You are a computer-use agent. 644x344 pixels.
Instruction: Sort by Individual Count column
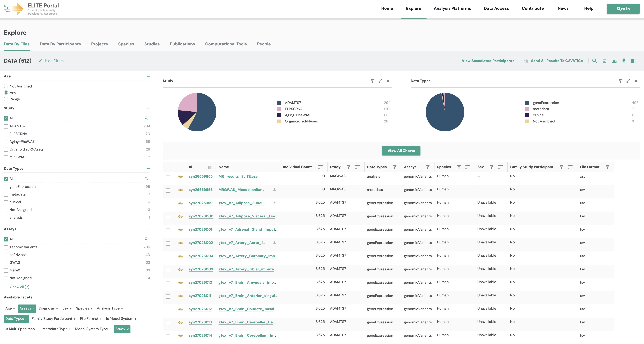point(320,167)
